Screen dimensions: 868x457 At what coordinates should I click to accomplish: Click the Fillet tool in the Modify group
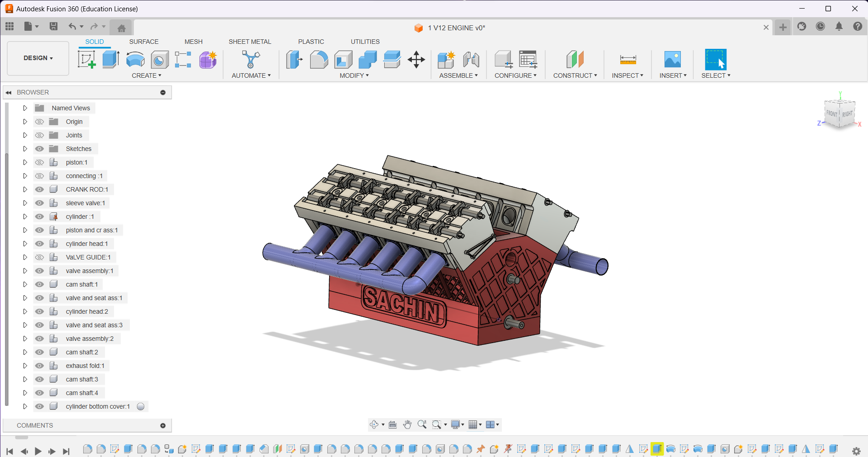(x=319, y=59)
